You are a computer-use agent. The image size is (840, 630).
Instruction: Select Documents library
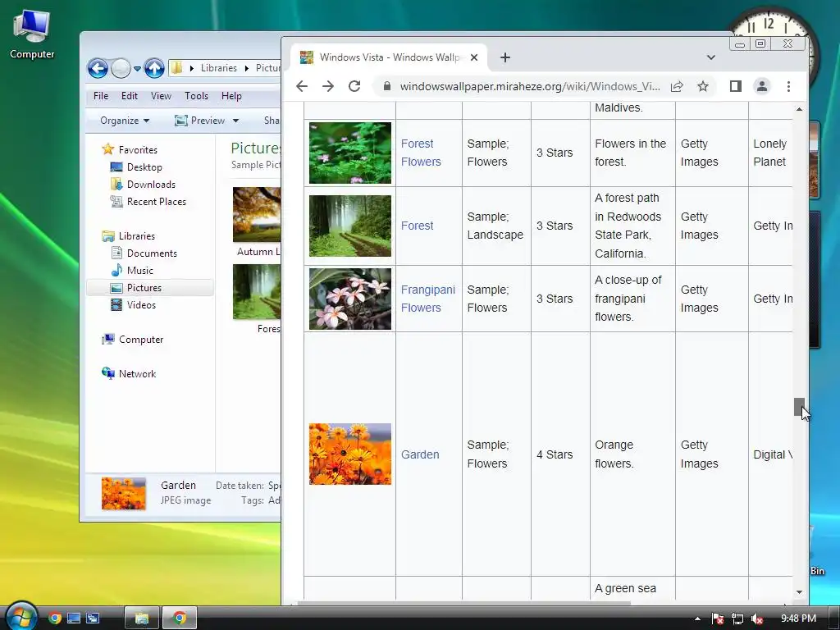(152, 253)
